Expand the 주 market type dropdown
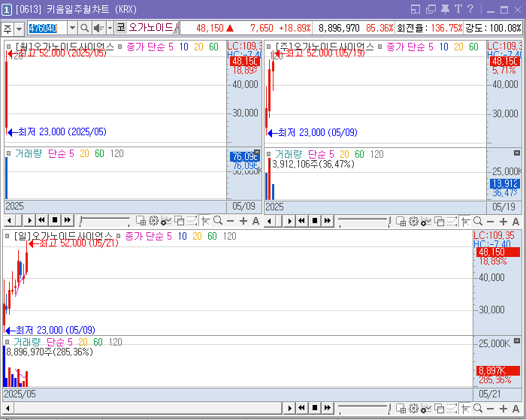This screenshot has height=420, width=526. [19, 29]
